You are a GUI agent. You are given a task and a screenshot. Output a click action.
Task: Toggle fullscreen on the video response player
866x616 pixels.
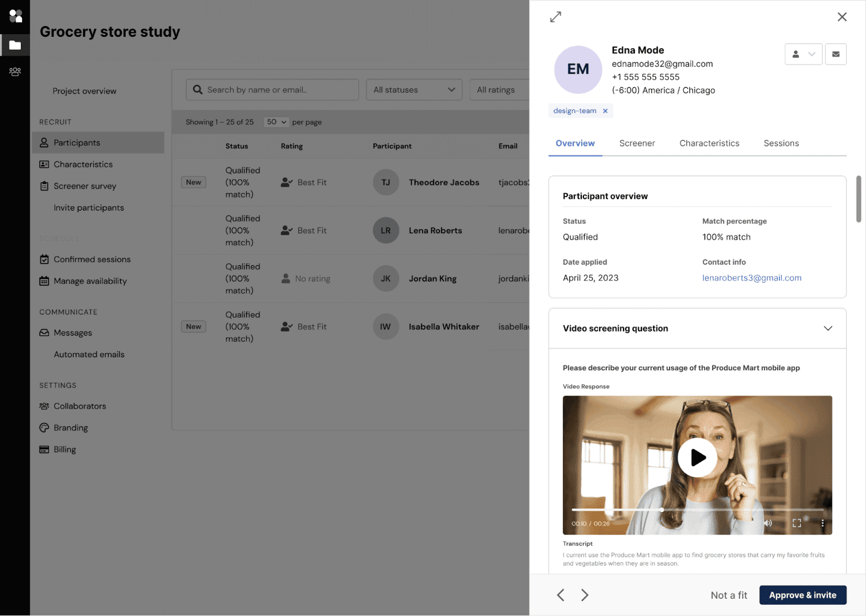point(796,523)
